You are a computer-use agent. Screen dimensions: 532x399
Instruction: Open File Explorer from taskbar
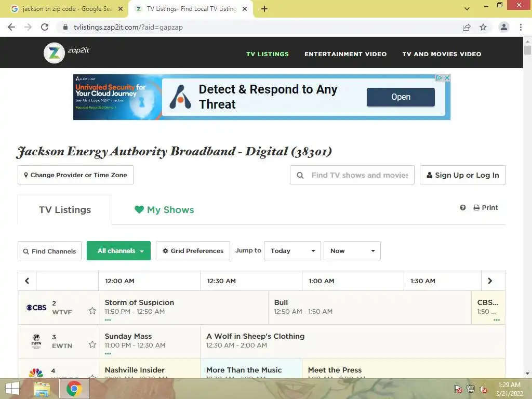(x=42, y=389)
